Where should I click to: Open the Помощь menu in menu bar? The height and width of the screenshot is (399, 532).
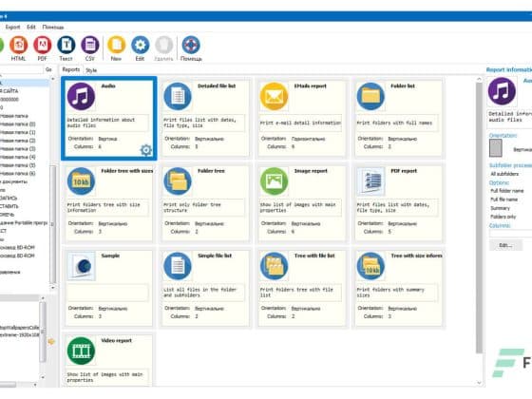(53, 28)
